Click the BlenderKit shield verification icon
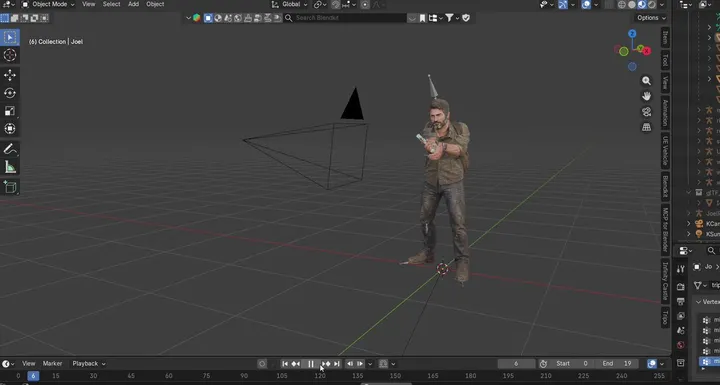Screen dimensions: 720x385 coord(466,18)
